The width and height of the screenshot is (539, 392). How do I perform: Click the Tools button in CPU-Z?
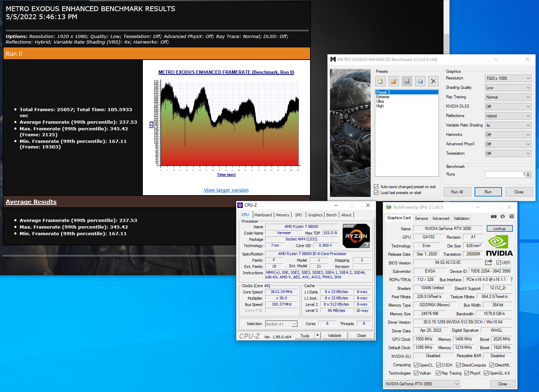tap(305, 336)
